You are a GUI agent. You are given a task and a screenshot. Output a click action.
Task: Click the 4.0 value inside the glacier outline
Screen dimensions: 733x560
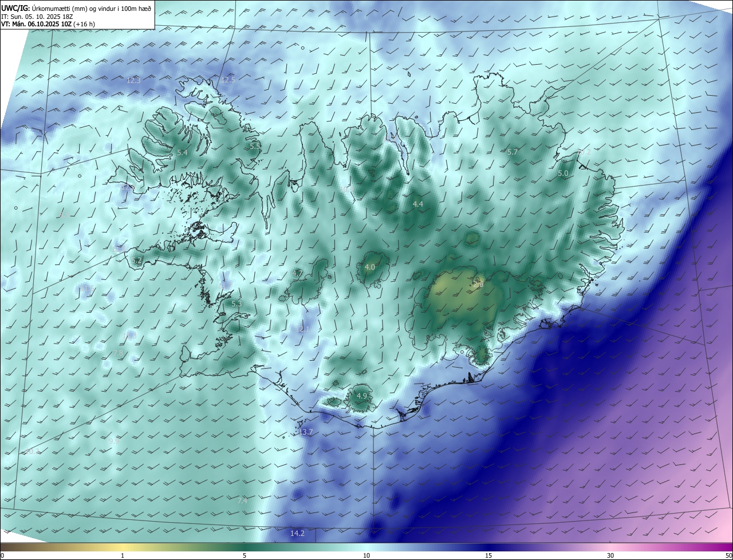click(x=370, y=267)
